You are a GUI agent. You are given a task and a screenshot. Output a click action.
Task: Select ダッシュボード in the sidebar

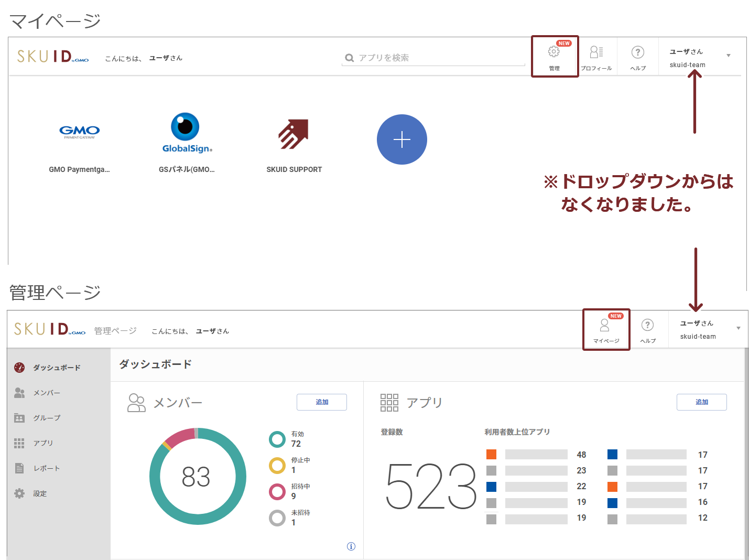click(x=57, y=368)
